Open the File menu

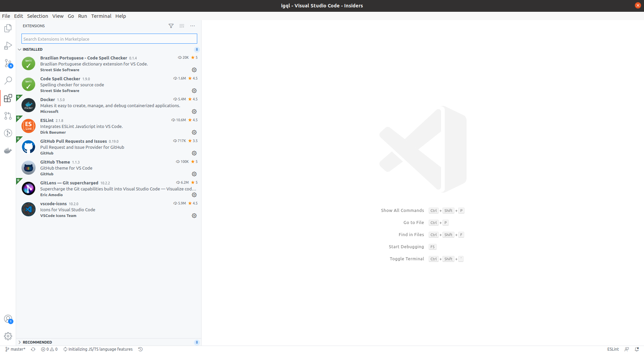[6, 16]
